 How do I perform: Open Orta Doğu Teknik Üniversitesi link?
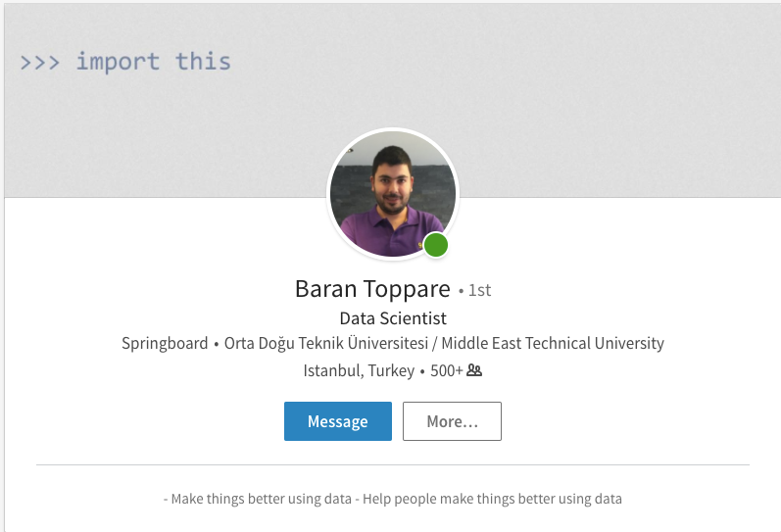[x=326, y=343]
